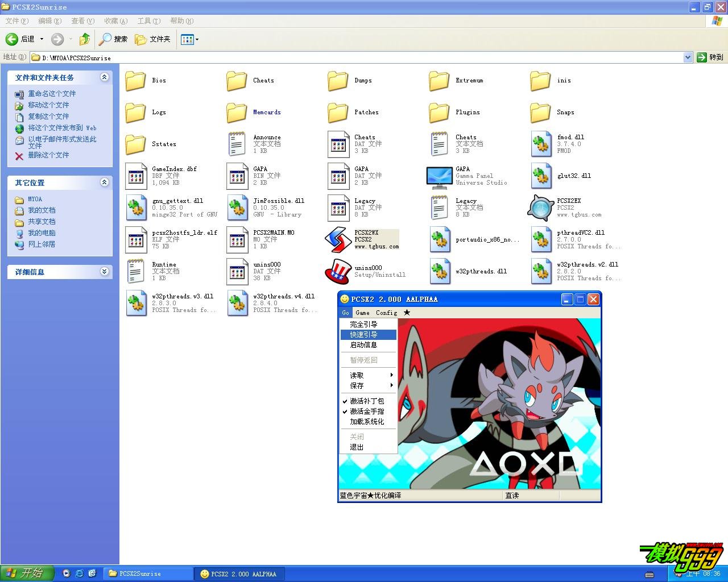Select the Announce text document
The height and width of the screenshot is (582, 728).
pos(237,144)
